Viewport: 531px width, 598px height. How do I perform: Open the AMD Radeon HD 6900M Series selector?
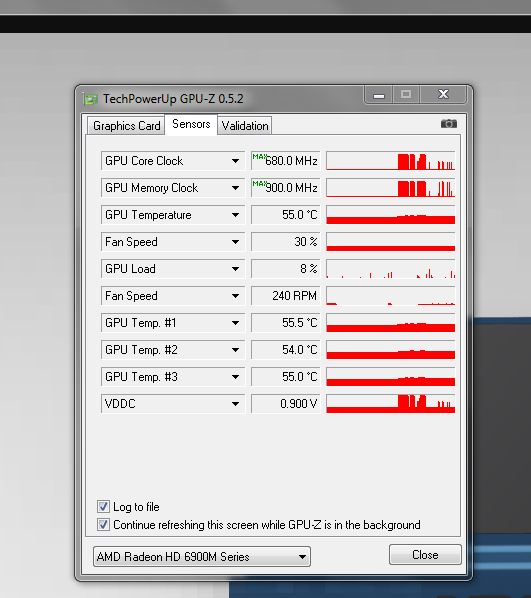coord(202,556)
